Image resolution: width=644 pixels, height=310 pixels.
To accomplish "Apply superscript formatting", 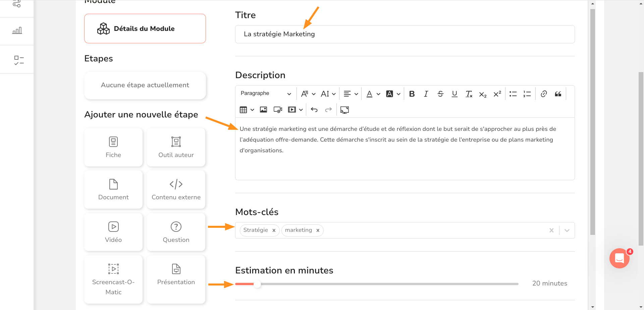I will click(x=497, y=94).
